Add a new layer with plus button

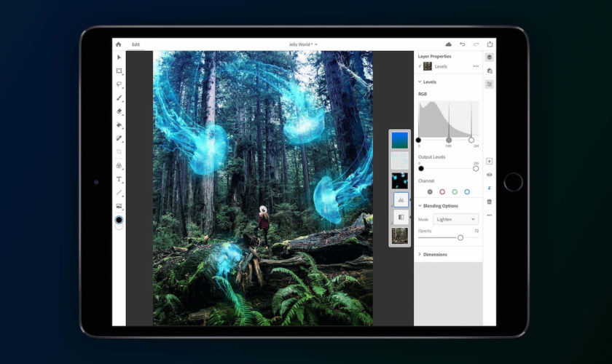point(489,161)
